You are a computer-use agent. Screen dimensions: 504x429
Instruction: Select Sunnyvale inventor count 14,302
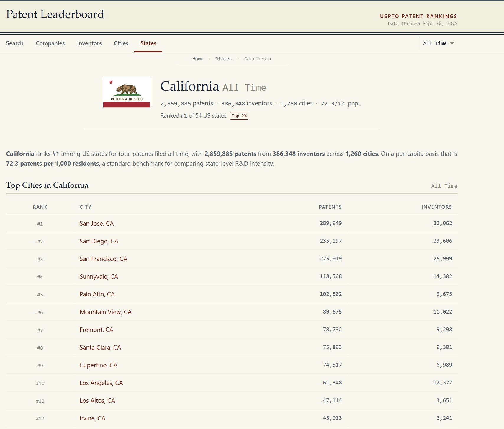point(443,276)
